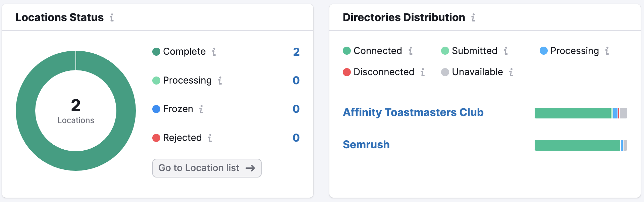Open the Affinity Toastmasters Club link

(413, 112)
